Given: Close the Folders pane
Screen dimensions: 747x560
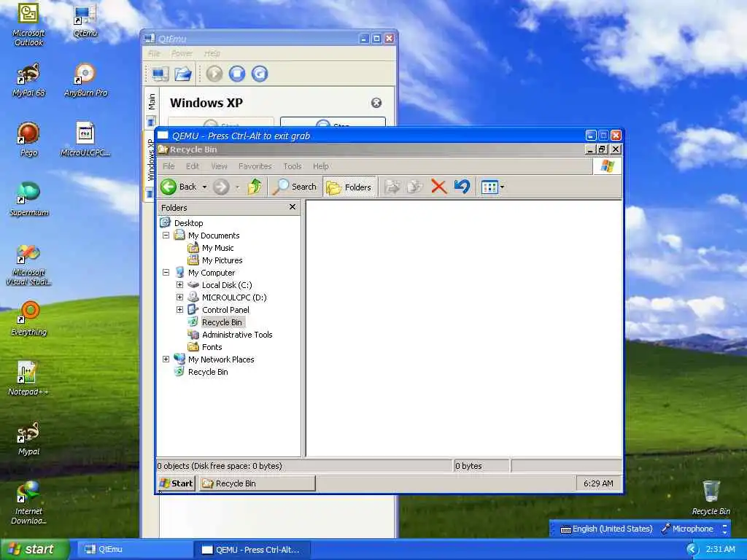Looking at the screenshot, I should (293, 207).
